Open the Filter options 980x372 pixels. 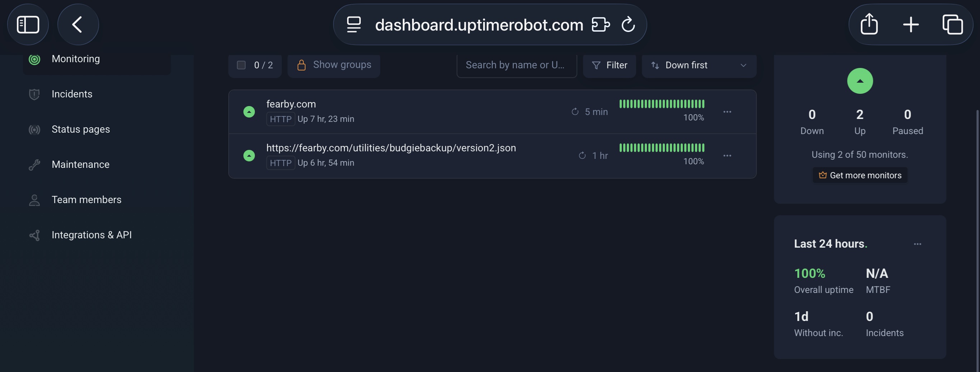tap(610, 65)
